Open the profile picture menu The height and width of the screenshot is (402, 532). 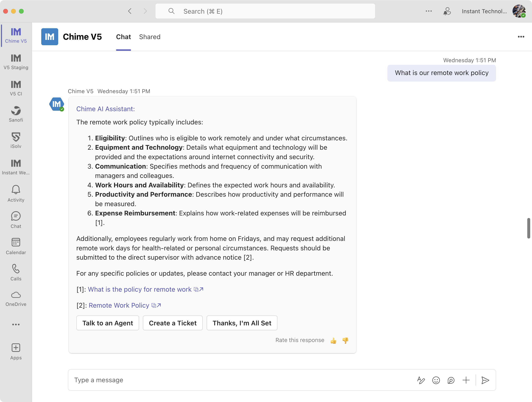pyautogui.click(x=519, y=11)
